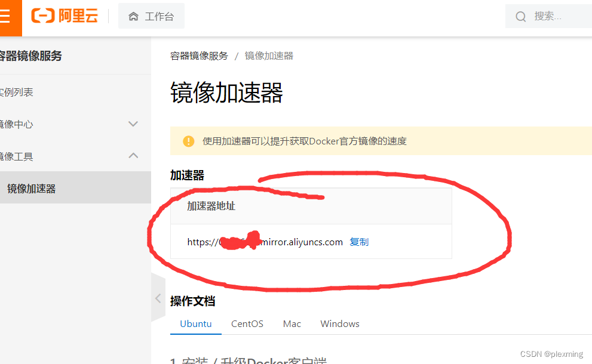Image resolution: width=592 pixels, height=364 pixels.
Task: Click the Docker speed-up notice text
Action: 304,141
